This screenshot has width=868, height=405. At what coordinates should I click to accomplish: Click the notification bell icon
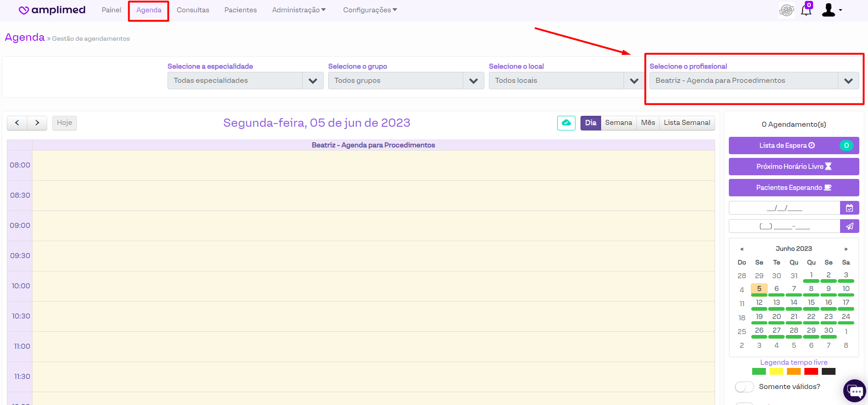pos(806,10)
